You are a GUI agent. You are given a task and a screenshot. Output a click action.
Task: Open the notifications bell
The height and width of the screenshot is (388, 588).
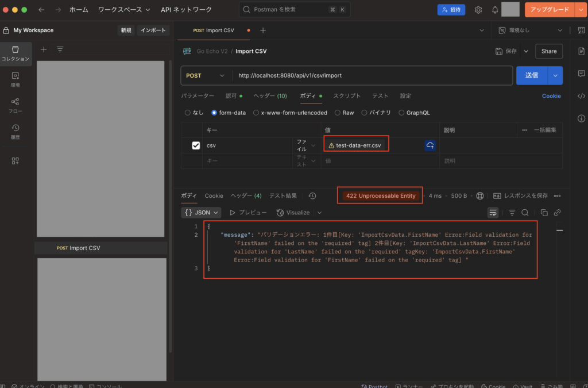495,10
